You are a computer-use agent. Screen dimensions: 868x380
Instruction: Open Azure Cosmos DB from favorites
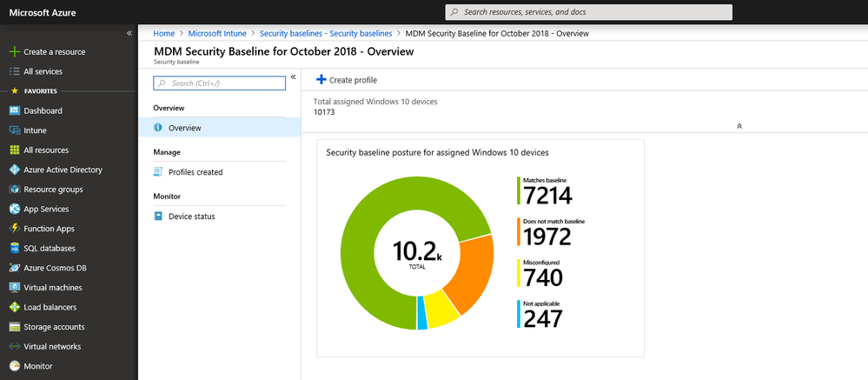56,268
